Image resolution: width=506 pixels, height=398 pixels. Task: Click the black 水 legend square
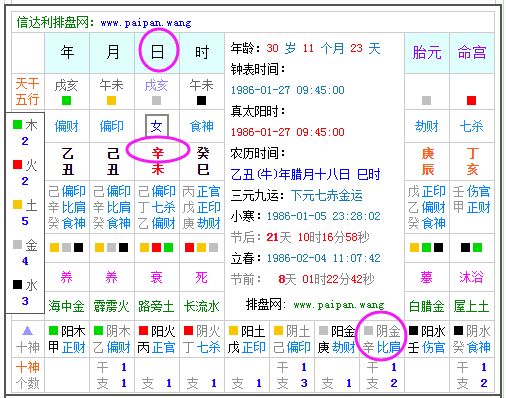[x=17, y=284]
